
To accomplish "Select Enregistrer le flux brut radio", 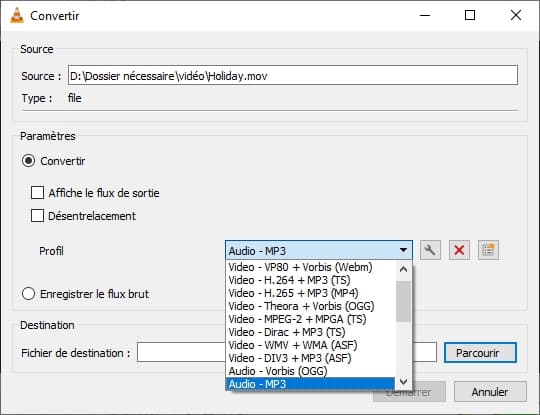I will 28,294.
